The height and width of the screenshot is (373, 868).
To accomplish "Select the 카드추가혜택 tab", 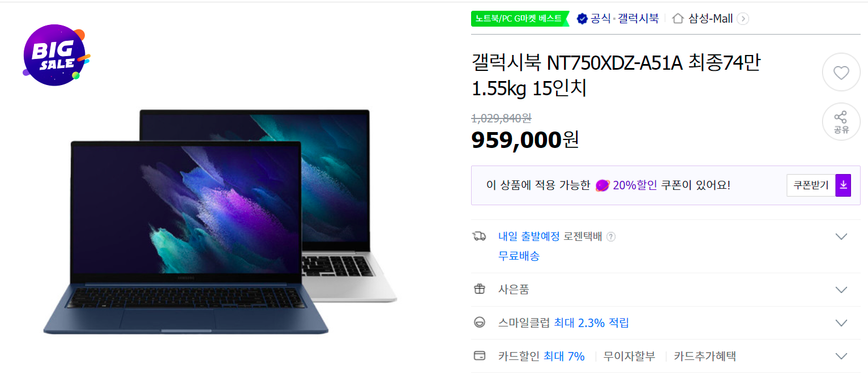I will [704, 357].
